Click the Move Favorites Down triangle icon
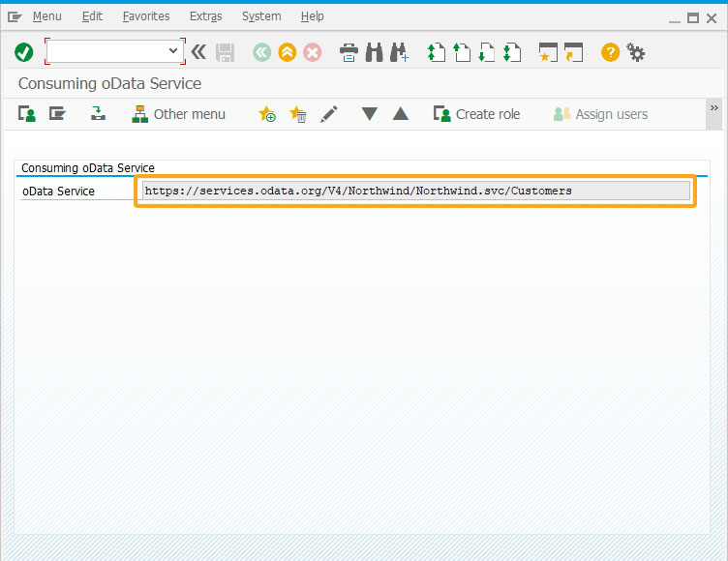The width and height of the screenshot is (728, 561). [370, 114]
